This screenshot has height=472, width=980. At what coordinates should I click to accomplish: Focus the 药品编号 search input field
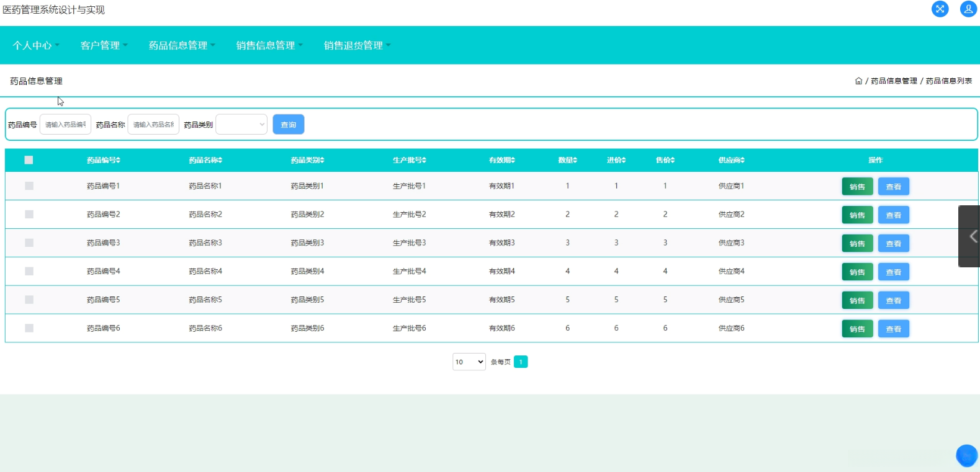click(x=65, y=125)
